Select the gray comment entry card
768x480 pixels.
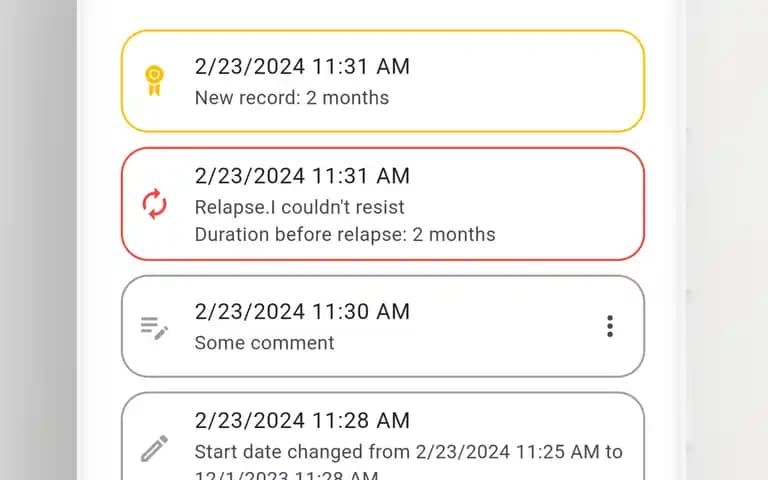[383, 326]
